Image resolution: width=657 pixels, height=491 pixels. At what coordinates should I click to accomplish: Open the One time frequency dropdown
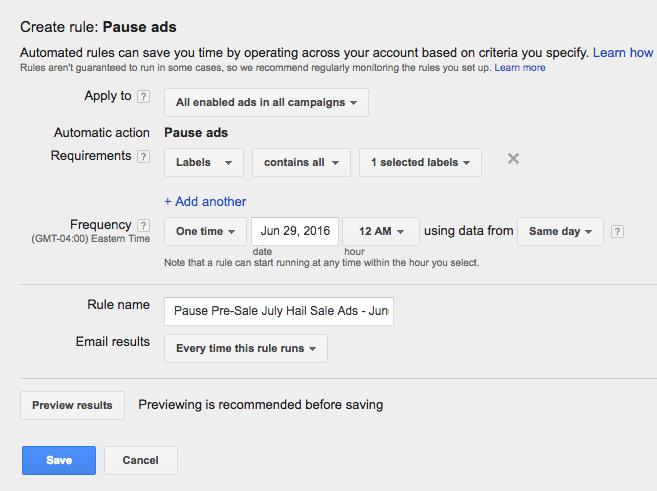click(x=205, y=231)
